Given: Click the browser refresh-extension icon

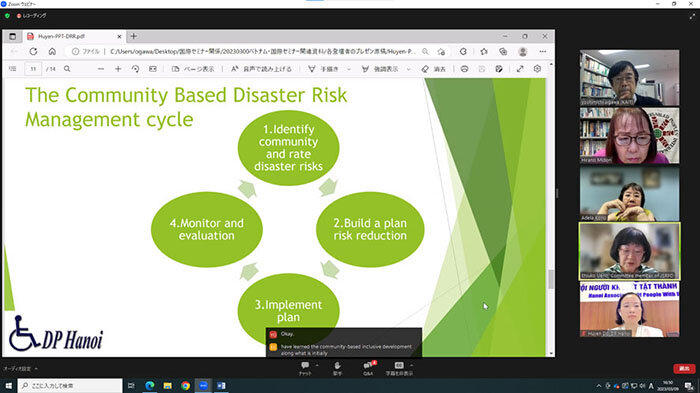Looking at the screenshot, I should click(463, 52).
